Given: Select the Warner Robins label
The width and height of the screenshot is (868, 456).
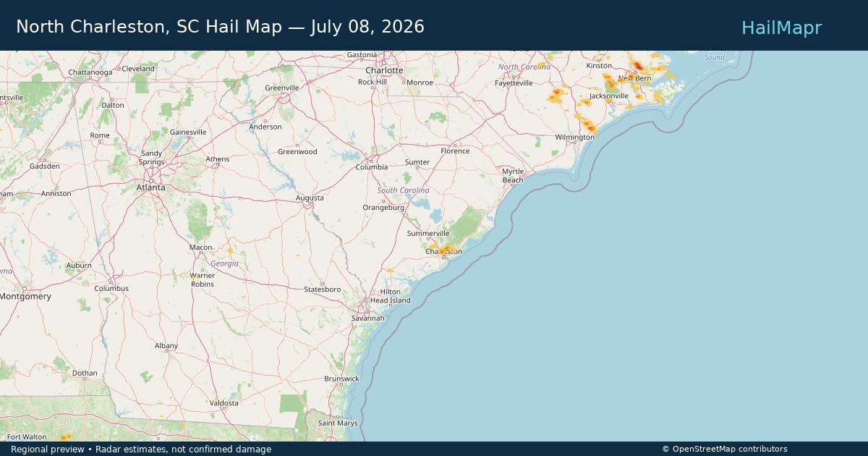Looking at the screenshot, I should (203, 280).
